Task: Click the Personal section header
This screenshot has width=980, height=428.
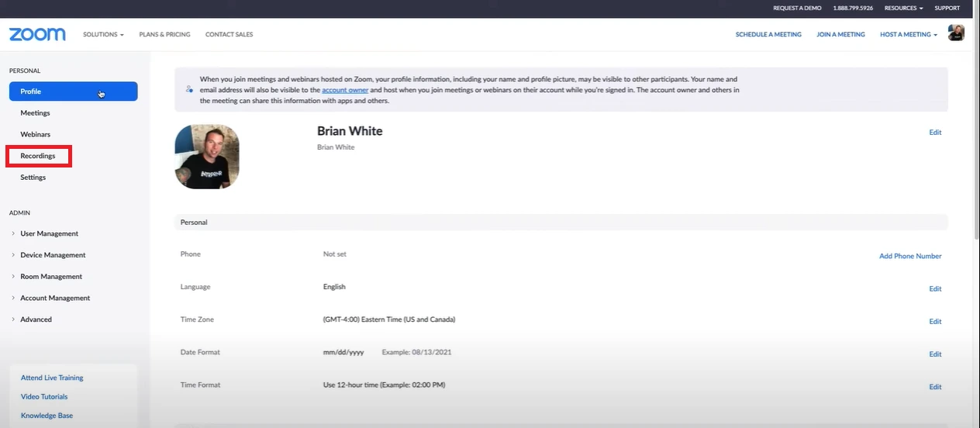Action: (561, 223)
